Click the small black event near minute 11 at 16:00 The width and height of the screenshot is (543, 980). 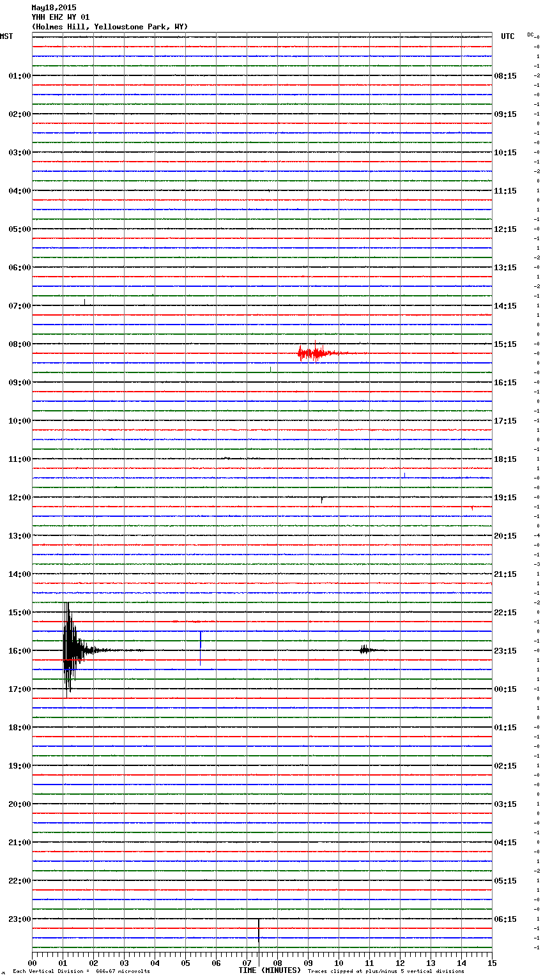[367, 650]
